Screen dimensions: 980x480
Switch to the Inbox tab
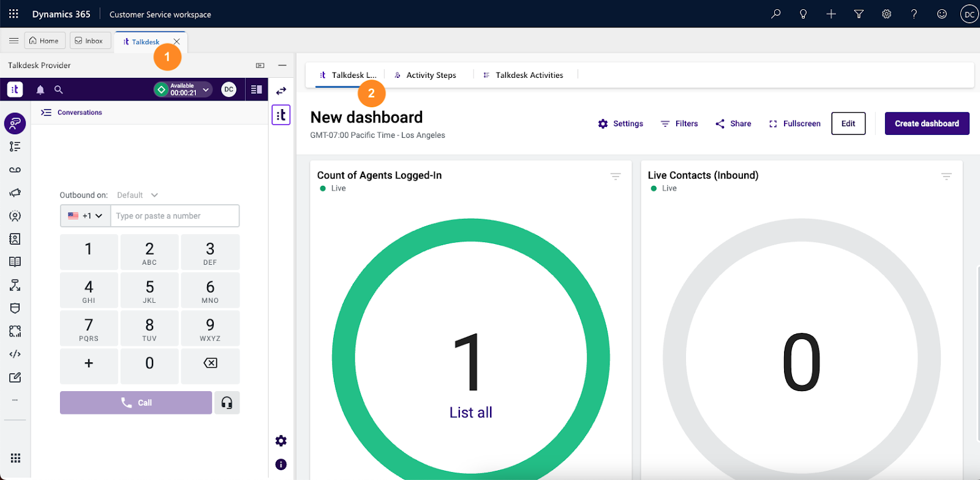(x=89, y=40)
